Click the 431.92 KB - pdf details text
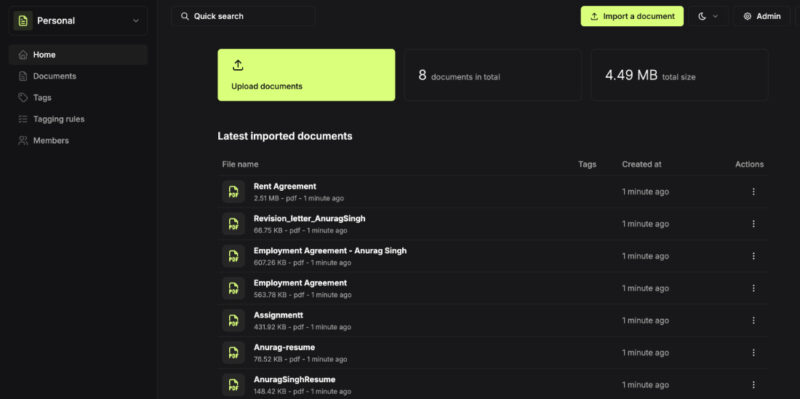This screenshot has height=399, width=800. (302, 327)
